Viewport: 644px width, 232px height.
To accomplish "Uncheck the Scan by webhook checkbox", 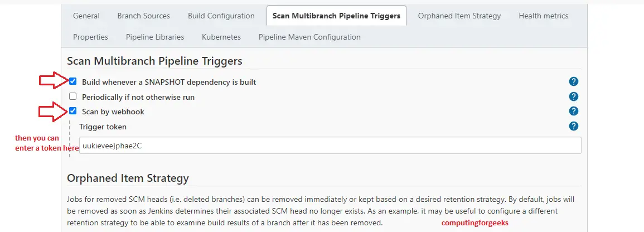I will [73, 111].
